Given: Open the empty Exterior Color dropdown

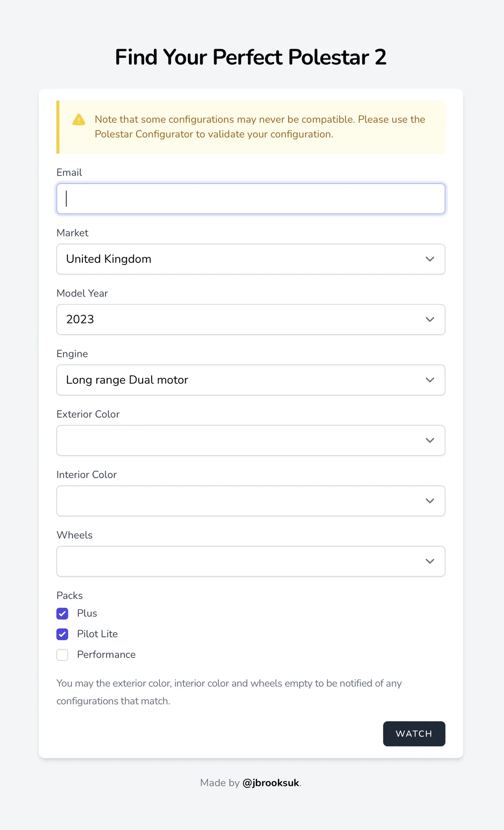Looking at the screenshot, I should tap(251, 441).
